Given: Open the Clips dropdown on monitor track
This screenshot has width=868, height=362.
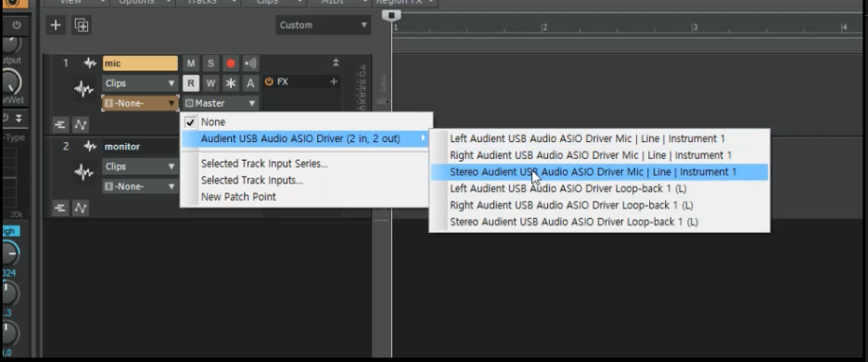Looking at the screenshot, I should coord(140,166).
